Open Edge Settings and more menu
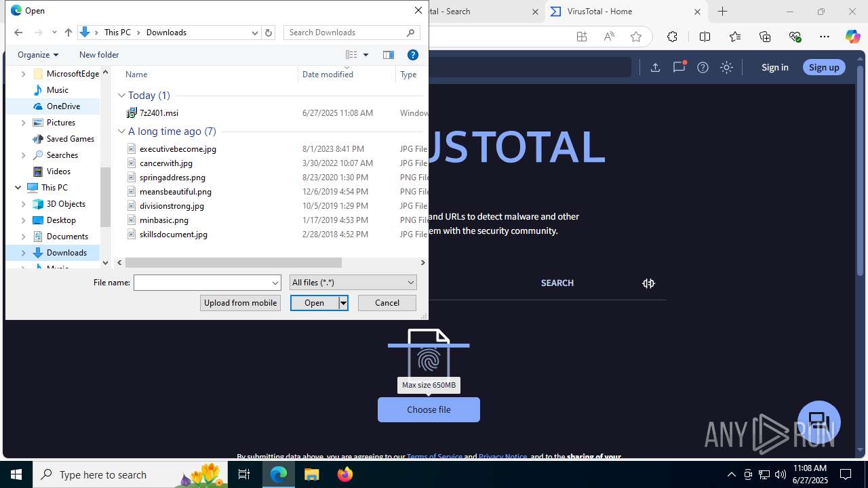 (824, 37)
